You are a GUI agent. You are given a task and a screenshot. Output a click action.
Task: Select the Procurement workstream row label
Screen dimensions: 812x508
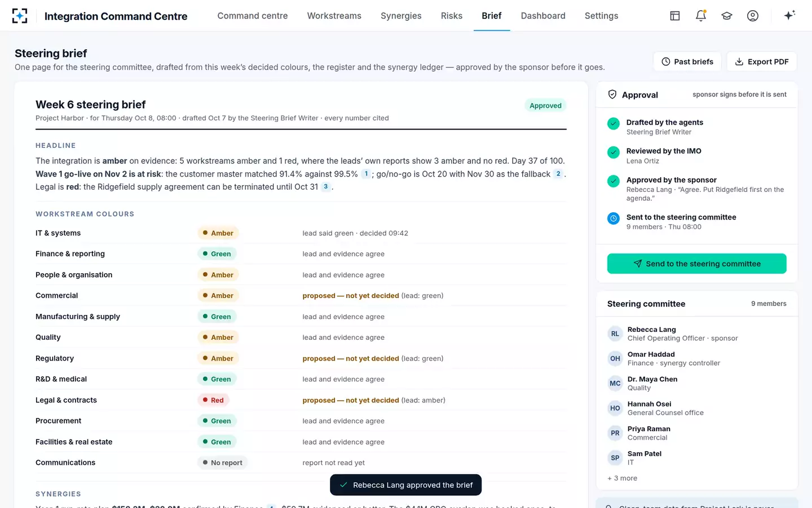[x=59, y=421]
